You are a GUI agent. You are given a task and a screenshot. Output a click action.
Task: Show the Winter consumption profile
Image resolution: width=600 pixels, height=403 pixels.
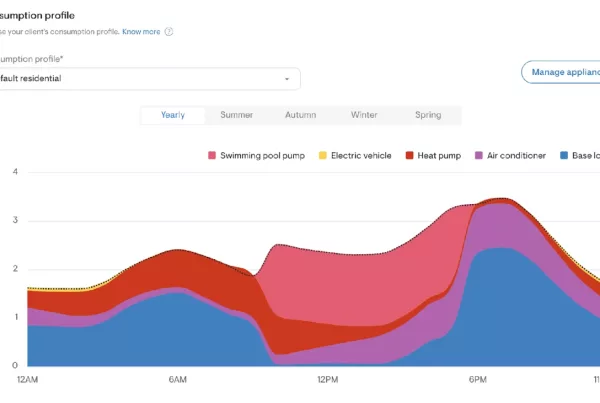click(x=364, y=115)
